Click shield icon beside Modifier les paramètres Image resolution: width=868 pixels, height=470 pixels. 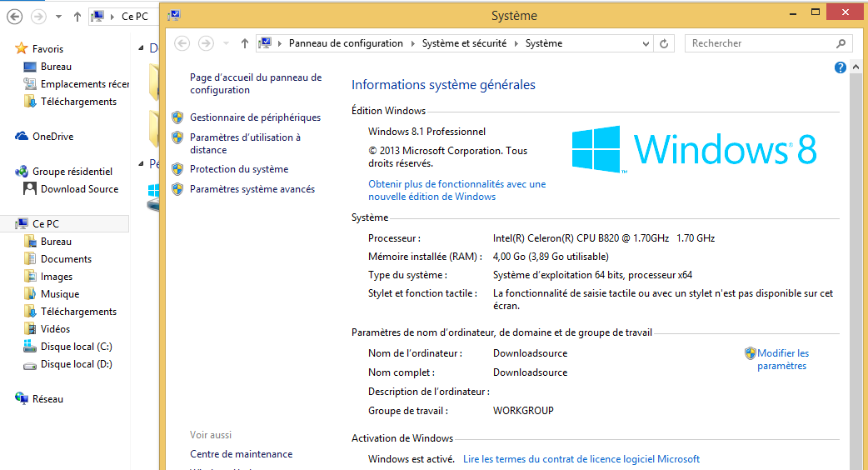[x=750, y=353]
